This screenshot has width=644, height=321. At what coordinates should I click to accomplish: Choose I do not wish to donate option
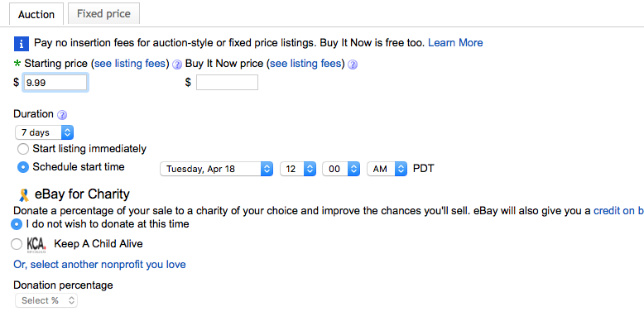click(17, 224)
